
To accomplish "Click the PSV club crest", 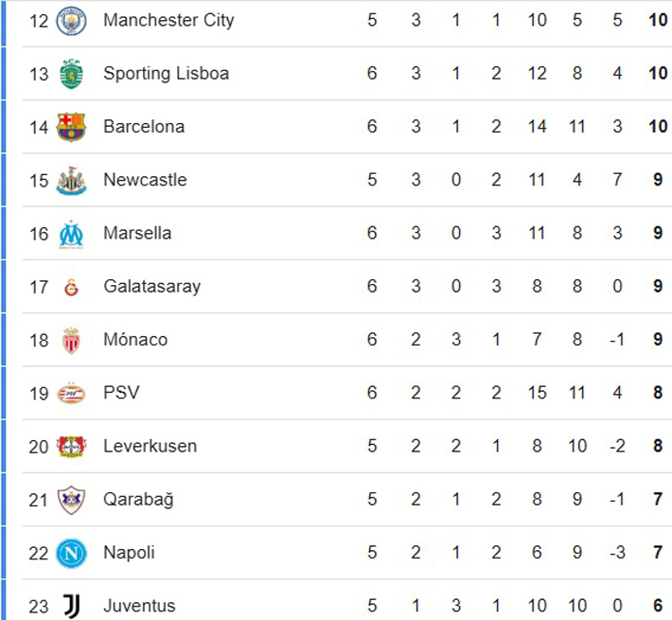I will [x=71, y=393].
